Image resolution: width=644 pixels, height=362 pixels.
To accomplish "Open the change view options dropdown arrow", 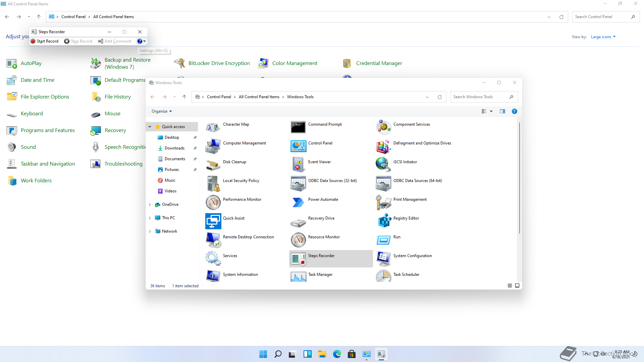I will click(491, 111).
